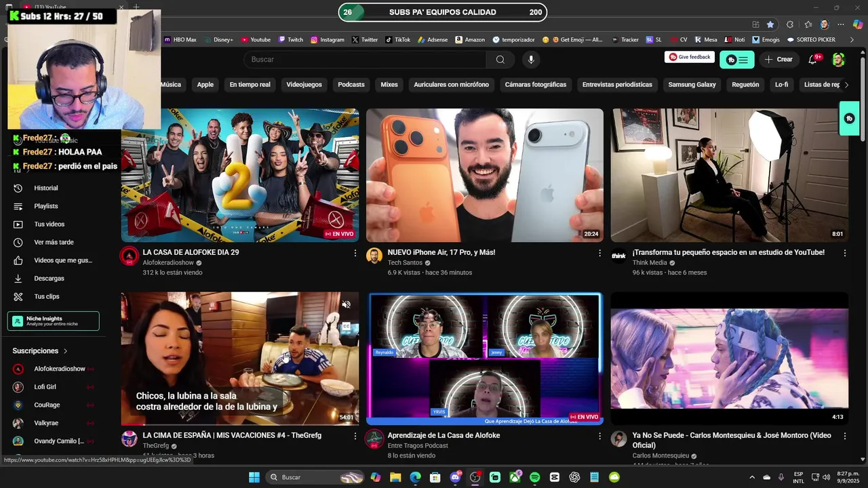Open options for Ya No Se Puede video
This screenshot has width=868, height=488.
[x=845, y=436]
